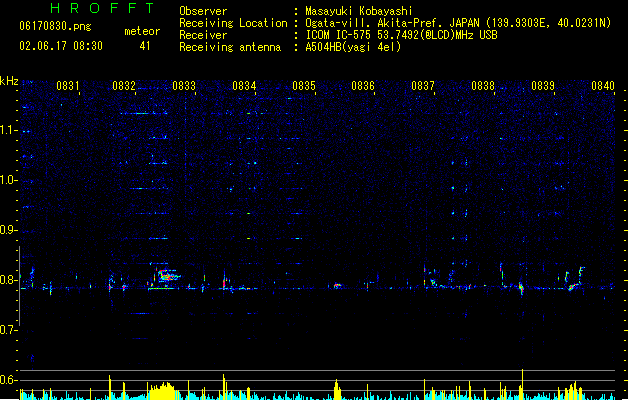Click the 0.8 kHz axis label
The height and width of the screenshot is (400, 629).
tap(8, 280)
